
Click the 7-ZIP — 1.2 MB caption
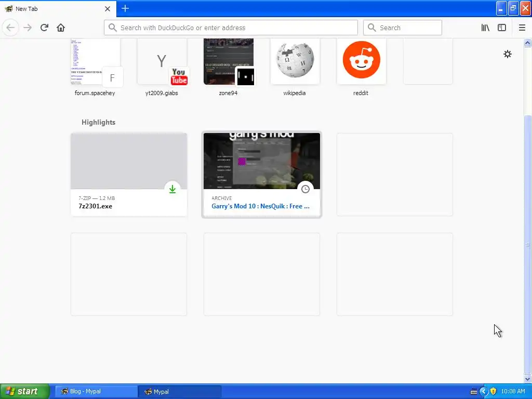pyautogui.click(x=97, y=198)
